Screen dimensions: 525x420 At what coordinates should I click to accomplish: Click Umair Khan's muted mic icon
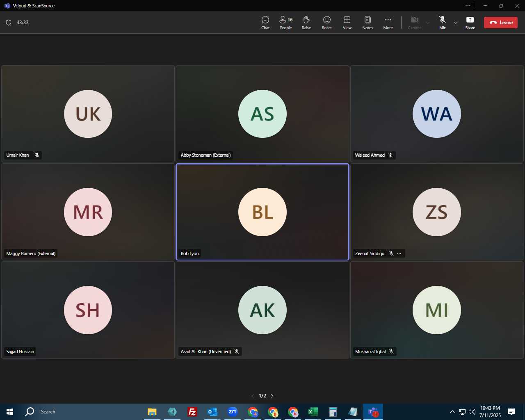[37, 155]
